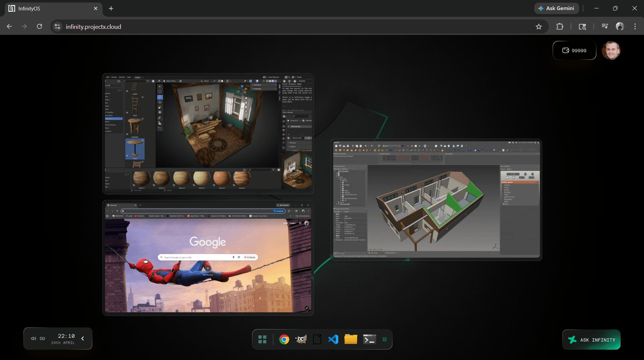Click the Add shortcut plus button
644x360 pixels.
pyautogui.click(x=208, y=268)
